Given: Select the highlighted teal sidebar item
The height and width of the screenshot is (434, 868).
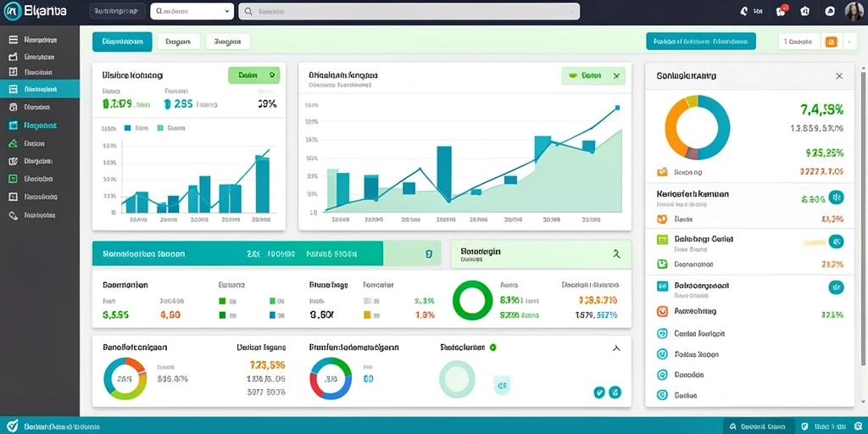Looking at the screenshot, I should [x=40, y=88].
